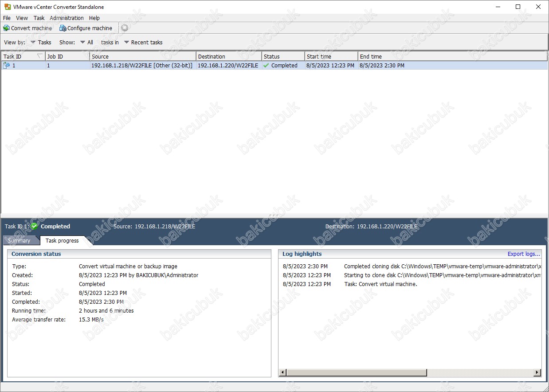Open the File menu
The height and width of the screenshot is (392, 549).
pyautogui.click(x=7, y=18)
